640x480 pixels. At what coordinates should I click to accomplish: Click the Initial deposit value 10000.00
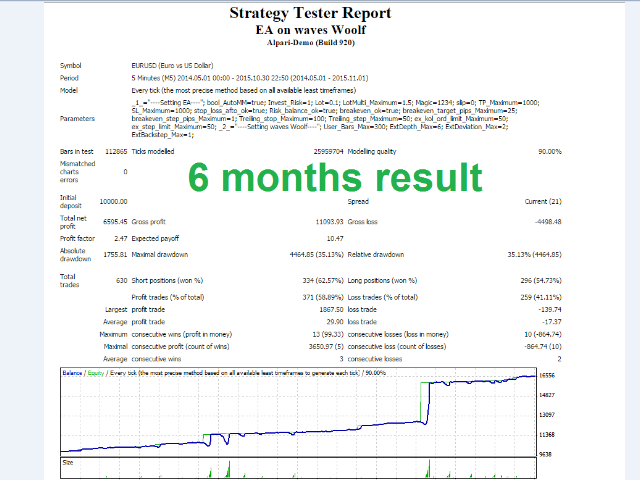113,202
